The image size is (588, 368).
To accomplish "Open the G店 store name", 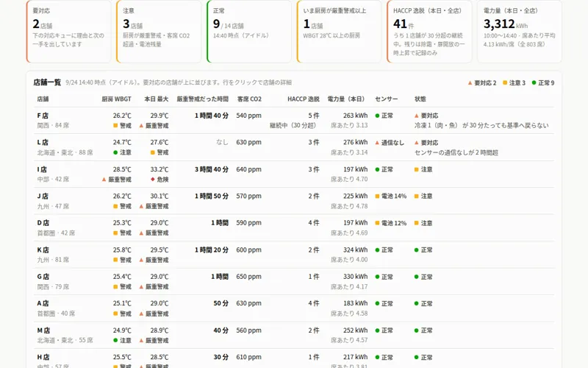I will (43, 277).
